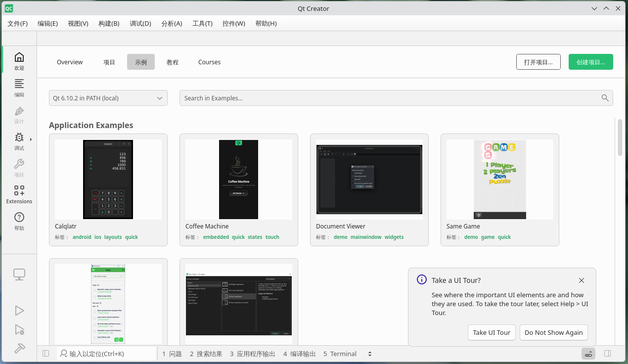Open the 调试(D) menu
The height and width of the screenshot is (364, 628).
point(140,23)
